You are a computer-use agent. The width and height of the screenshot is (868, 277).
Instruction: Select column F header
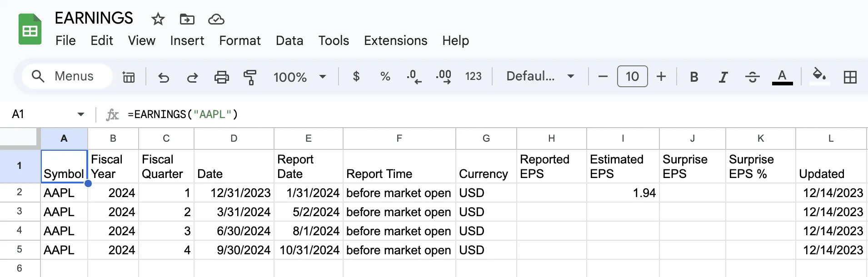click(399, 138)
